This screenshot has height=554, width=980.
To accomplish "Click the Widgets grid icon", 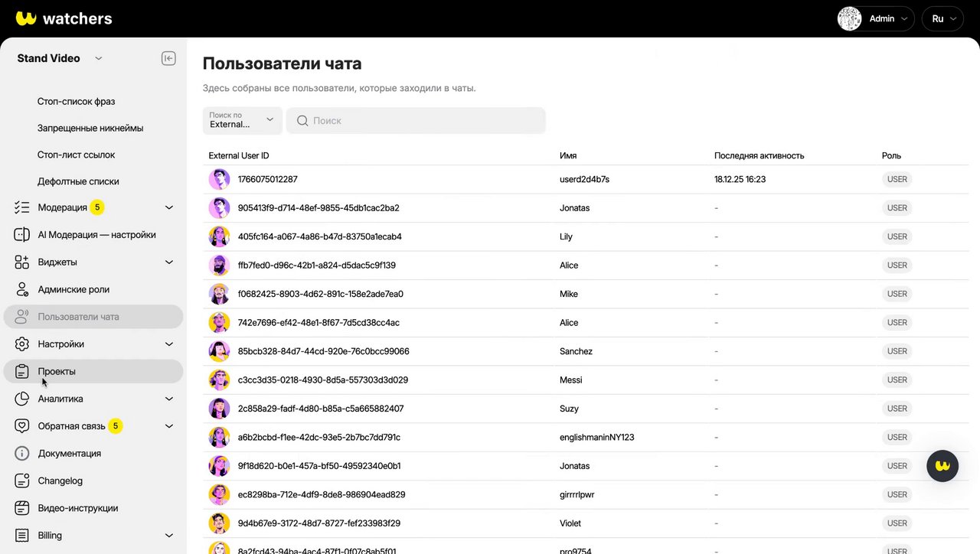I will pyautogui.click(x=22, y=262).
